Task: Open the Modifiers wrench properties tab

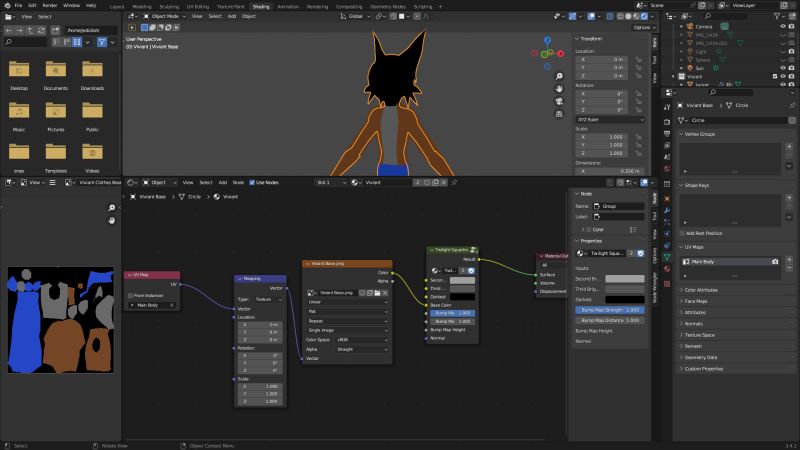Action: point(667,210)
